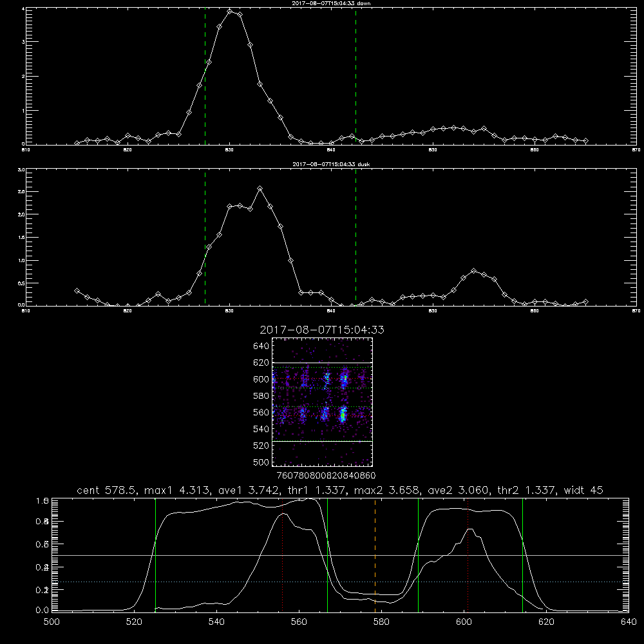The width and height of the screenshot is (644, 644).
Task: Click the 'cent 578.5' value
Action: pyautogui.click(x=108, y=490)
